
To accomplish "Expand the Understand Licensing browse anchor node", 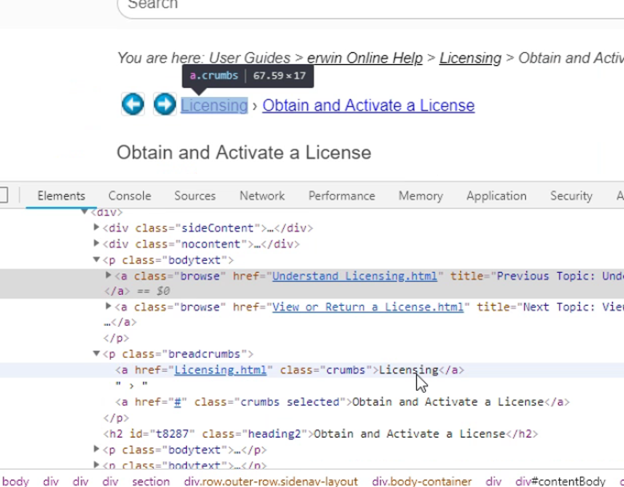I will [108, 275].
